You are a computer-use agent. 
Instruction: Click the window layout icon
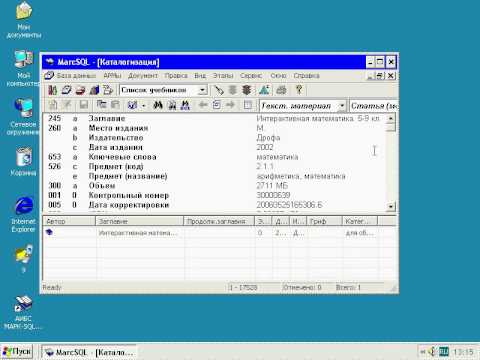(x=248, y=105)
